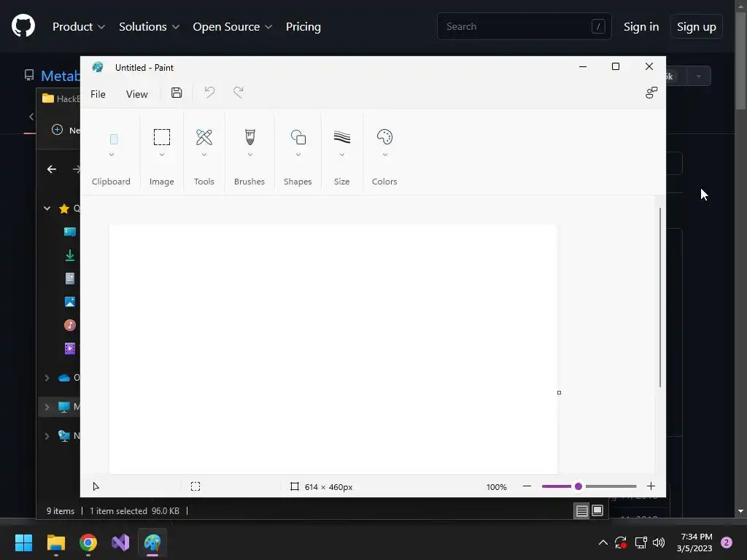Click the Redo arrow in Paint
This screenshot has width=747, height=560.
(239, 93)
